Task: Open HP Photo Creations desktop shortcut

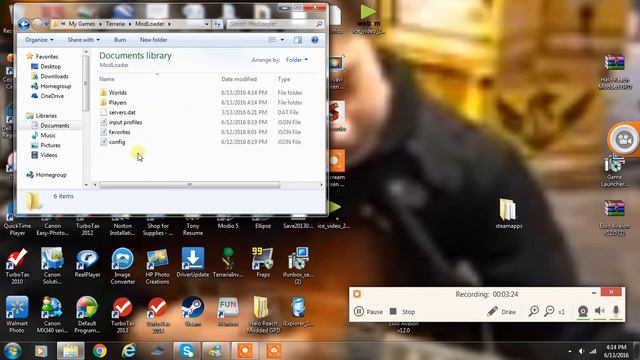Action: pyautogui.click(x=158, y=265)
